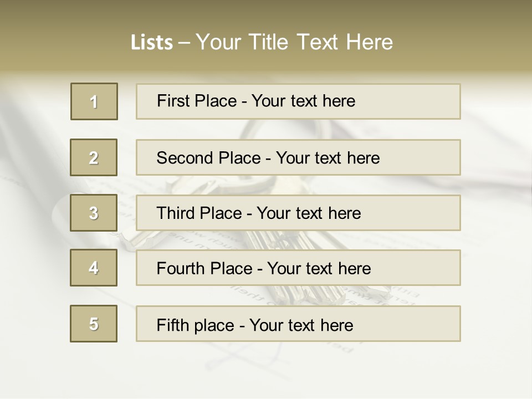Select the number 2 box
532x399 pixels.
click(x=94, y=157)
